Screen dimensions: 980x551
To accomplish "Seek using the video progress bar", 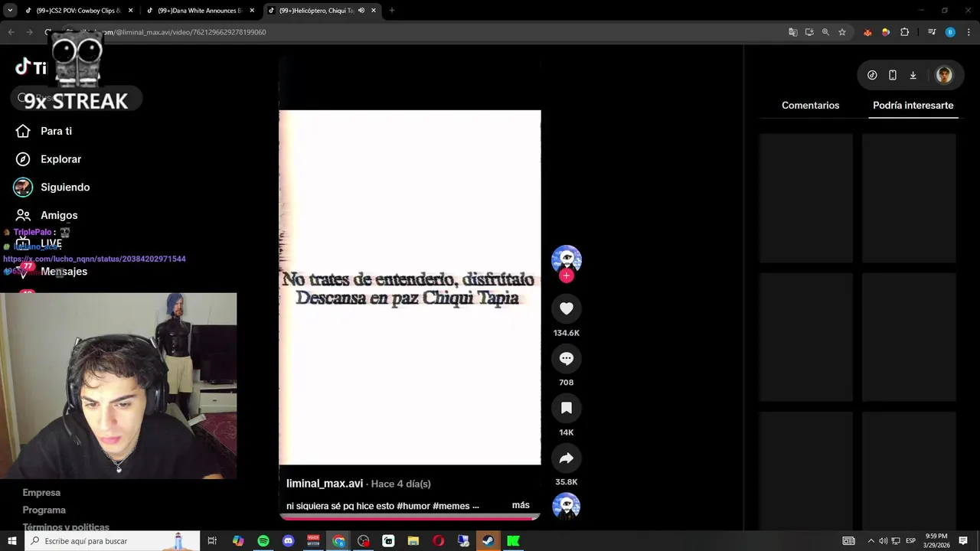I will (x=410, y=517).
